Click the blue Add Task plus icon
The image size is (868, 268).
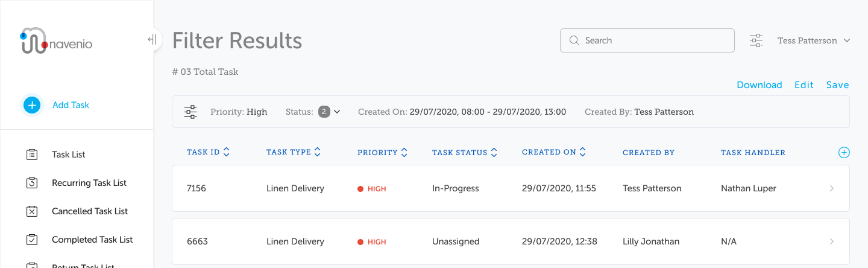point(32,105)
